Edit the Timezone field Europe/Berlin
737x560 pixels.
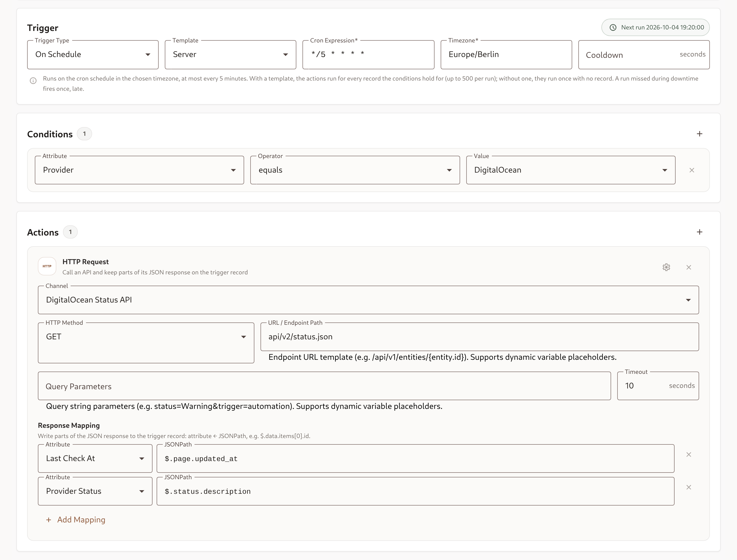(506, 55)
